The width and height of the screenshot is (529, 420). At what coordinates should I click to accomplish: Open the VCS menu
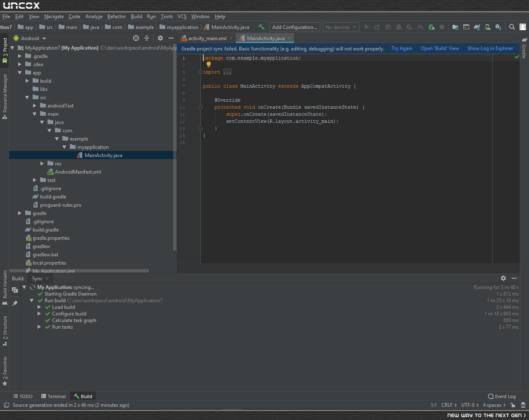[x=182, y=17]
